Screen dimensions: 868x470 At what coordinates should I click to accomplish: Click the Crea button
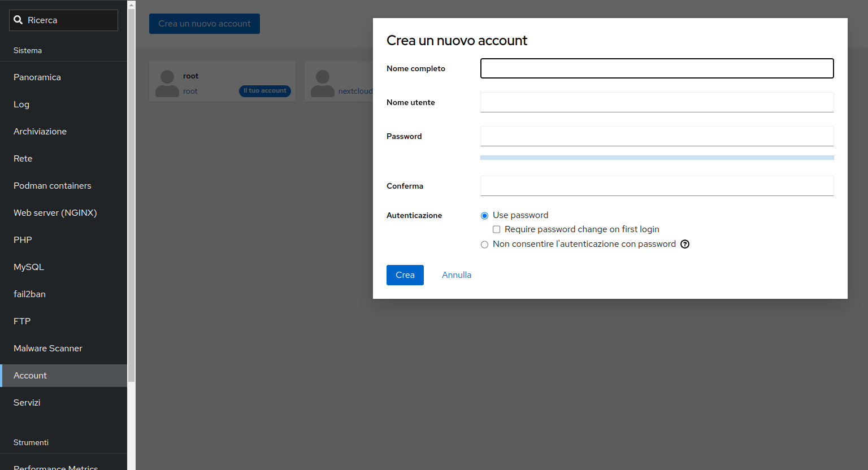click(x=405, y=275)
